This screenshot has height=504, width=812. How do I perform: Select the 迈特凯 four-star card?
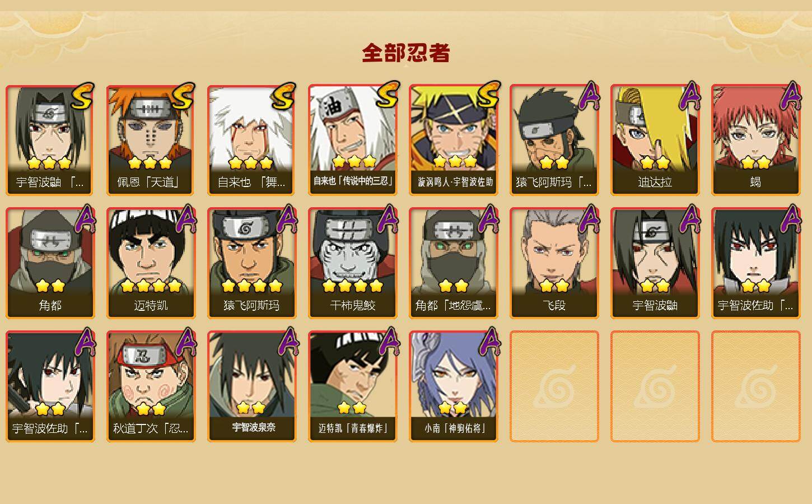151,263
